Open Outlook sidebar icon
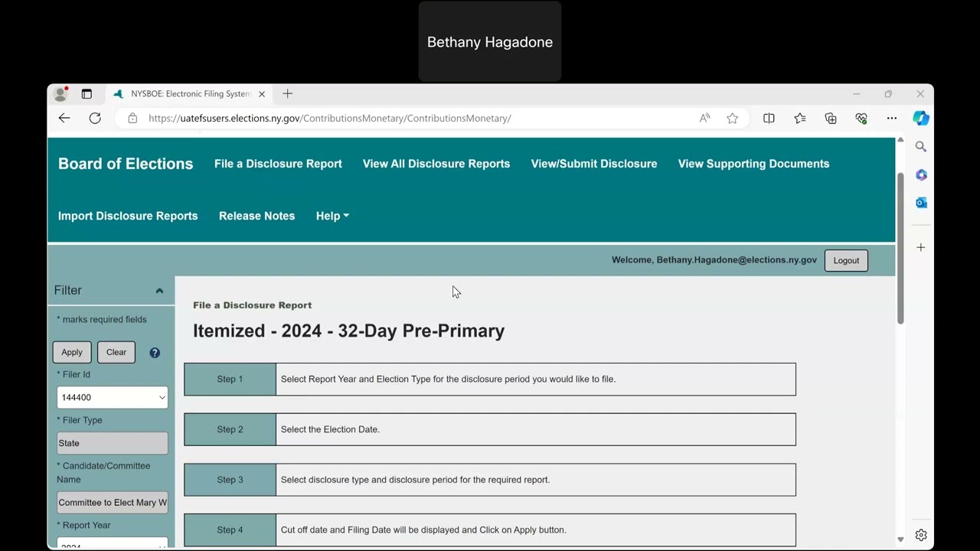The height and width of the screenshot is (551, 980). 921,203
